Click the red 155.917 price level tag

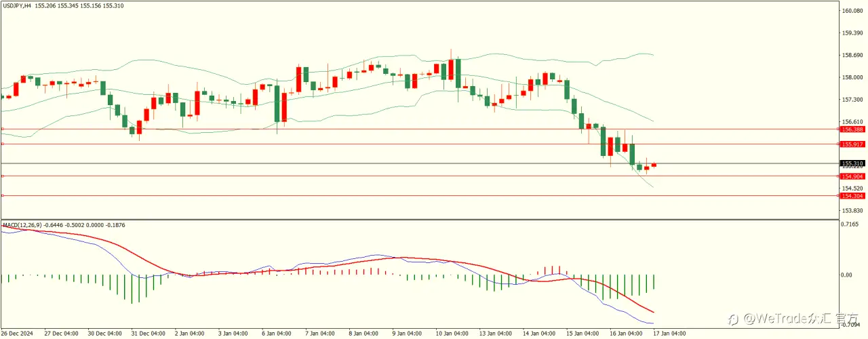(852, 144)
